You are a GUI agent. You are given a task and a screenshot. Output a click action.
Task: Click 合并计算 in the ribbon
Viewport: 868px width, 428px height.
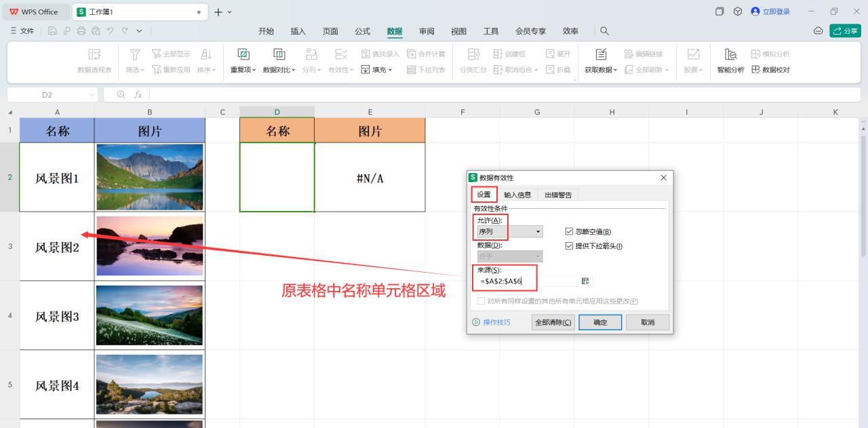426,54
